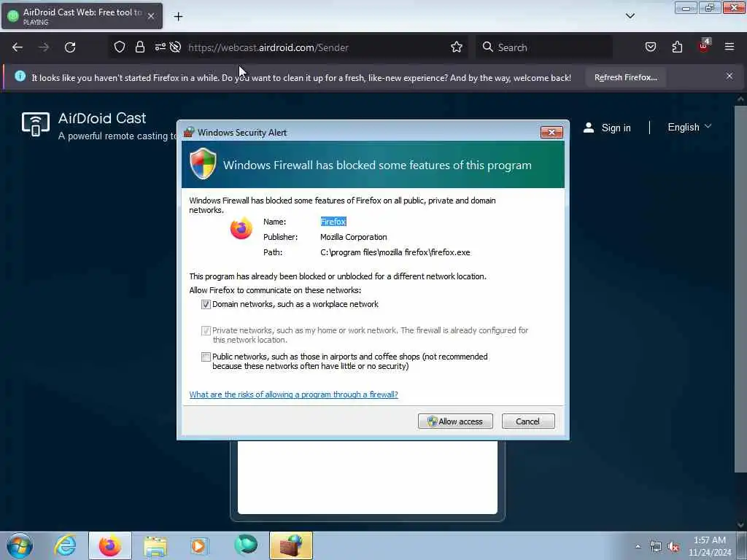Open Windows Media Player from taskbar
Screen dimensions: 747x560
pyautogui.click(x=199, y=545)
